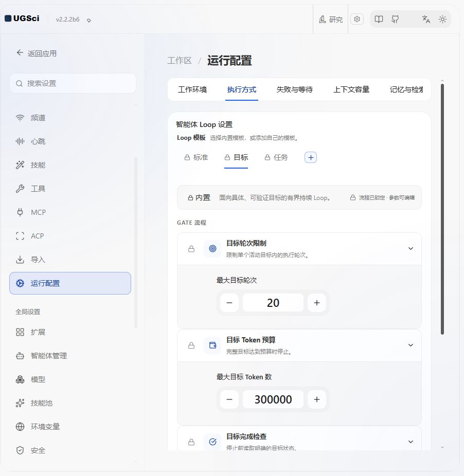Screen dimensions: 464x476
Task: Collapse 目标轮次限制 section chevron
Action: [x=411, y=249]
